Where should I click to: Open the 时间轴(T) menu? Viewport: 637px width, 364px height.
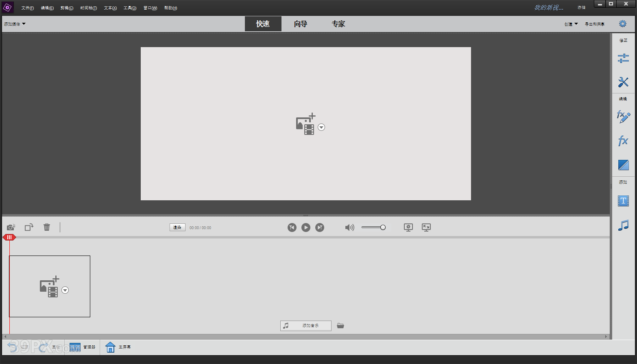pyautogui.click(x=88, y=8)
